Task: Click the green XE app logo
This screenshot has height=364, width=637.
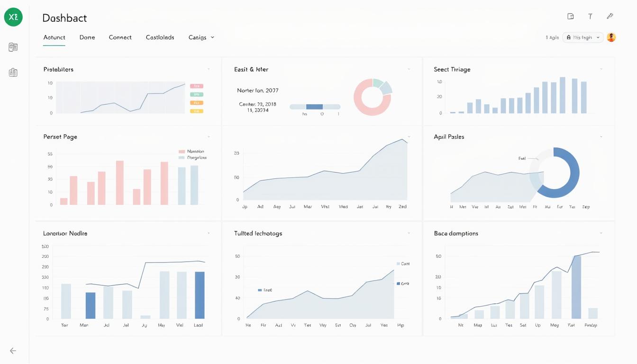Action: click(x=13, y=17)
